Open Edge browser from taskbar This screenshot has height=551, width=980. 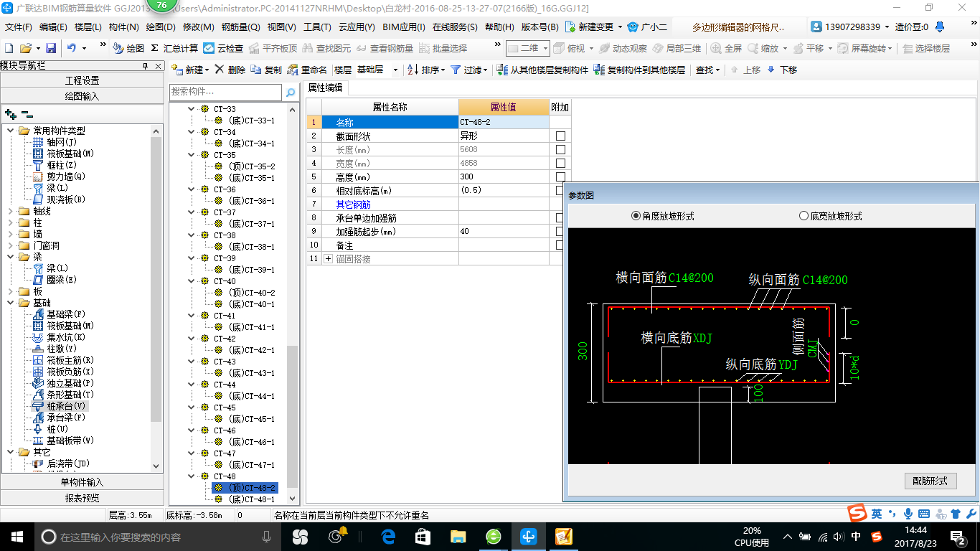point(388,536)
